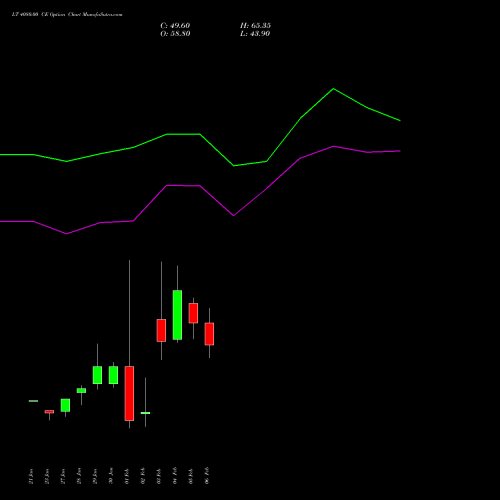Select the 21 Jan date label
This screenshot has width=500, height=500.
click(x=31, y=476)
